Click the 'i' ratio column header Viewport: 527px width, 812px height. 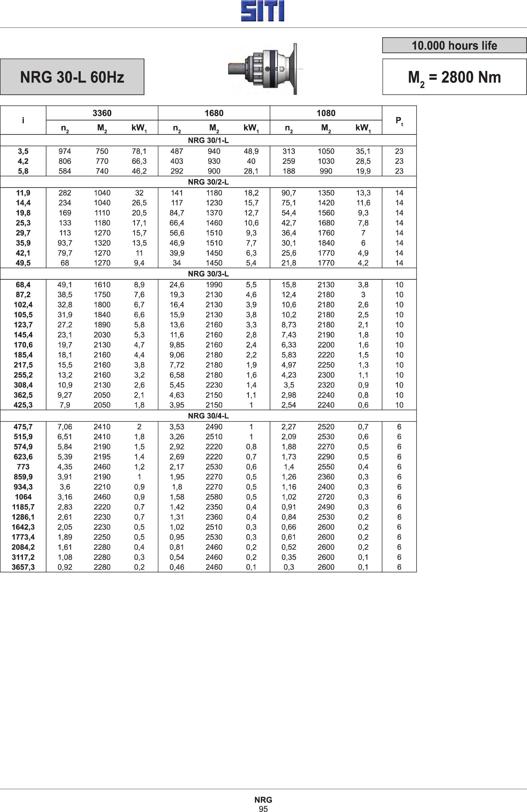23,121
